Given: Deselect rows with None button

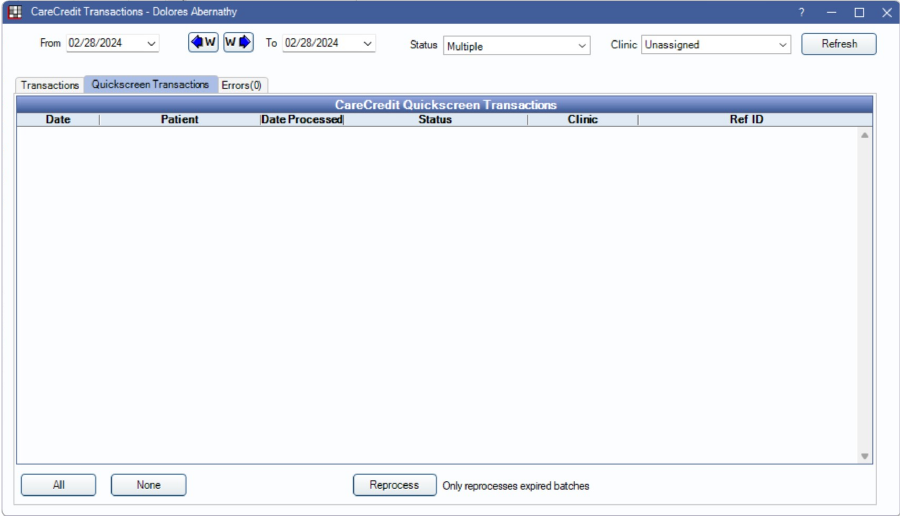Looking at the screenshot, I should [149, 485].
